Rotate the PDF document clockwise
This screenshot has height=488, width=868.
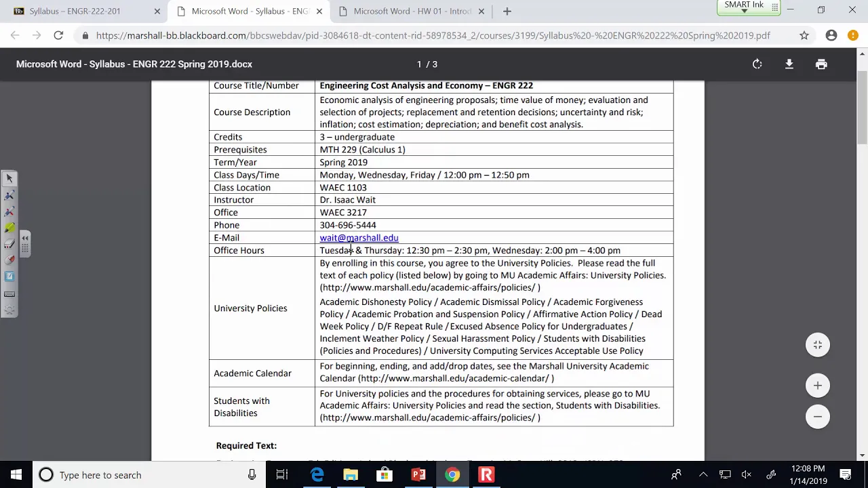(757, 64)
